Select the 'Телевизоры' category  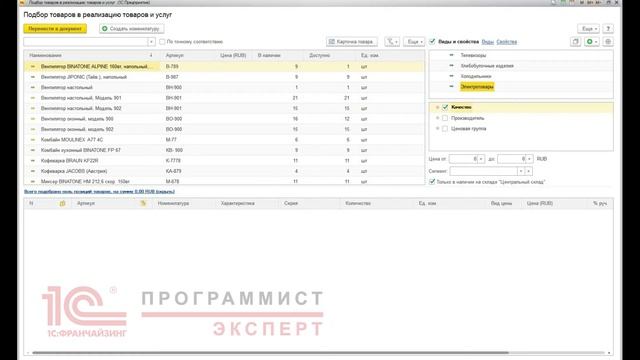point(473,55)
